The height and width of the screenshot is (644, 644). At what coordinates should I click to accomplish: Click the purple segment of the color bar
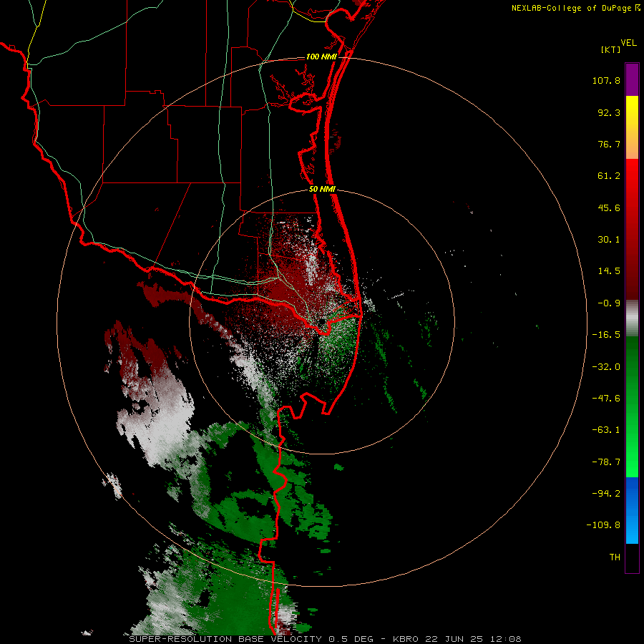click(632, 79)
